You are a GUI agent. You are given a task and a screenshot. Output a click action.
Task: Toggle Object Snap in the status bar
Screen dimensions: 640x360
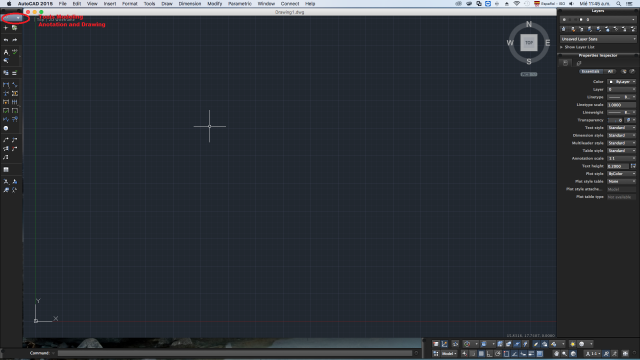pyautogui.click(x=507, y=353)
